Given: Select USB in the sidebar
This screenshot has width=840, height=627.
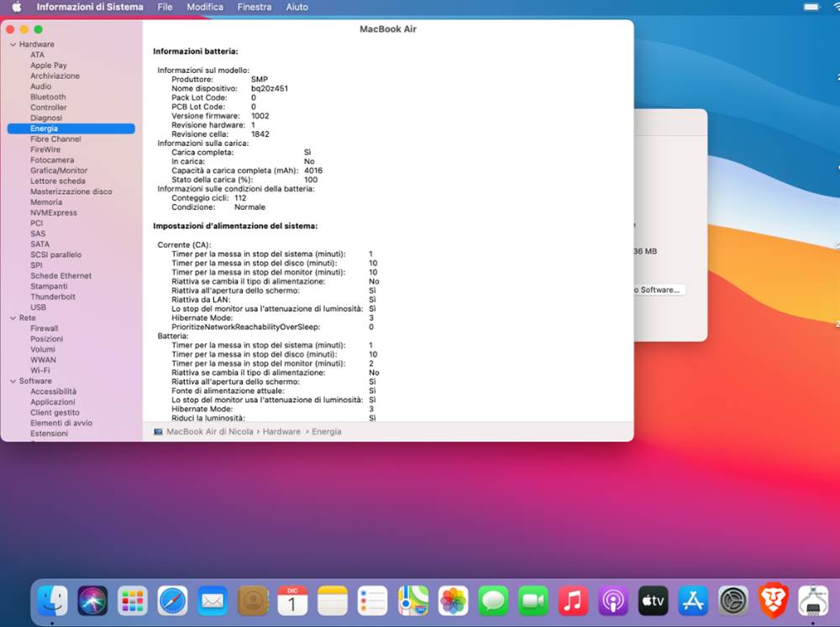Looking at the screenshot, I should pos(38,307).
